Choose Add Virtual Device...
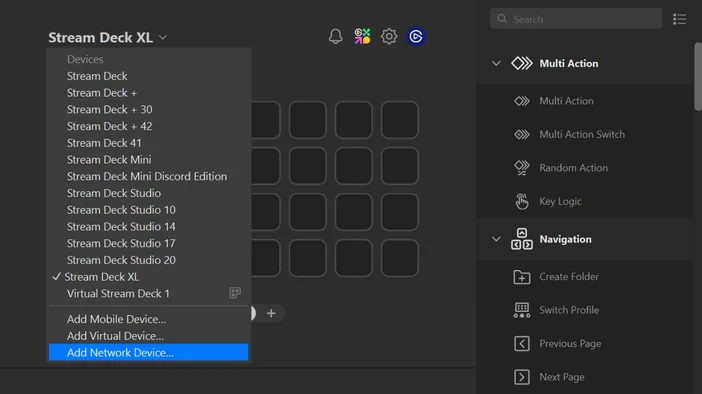Screen dimensions: 702x394 (148, 336)
